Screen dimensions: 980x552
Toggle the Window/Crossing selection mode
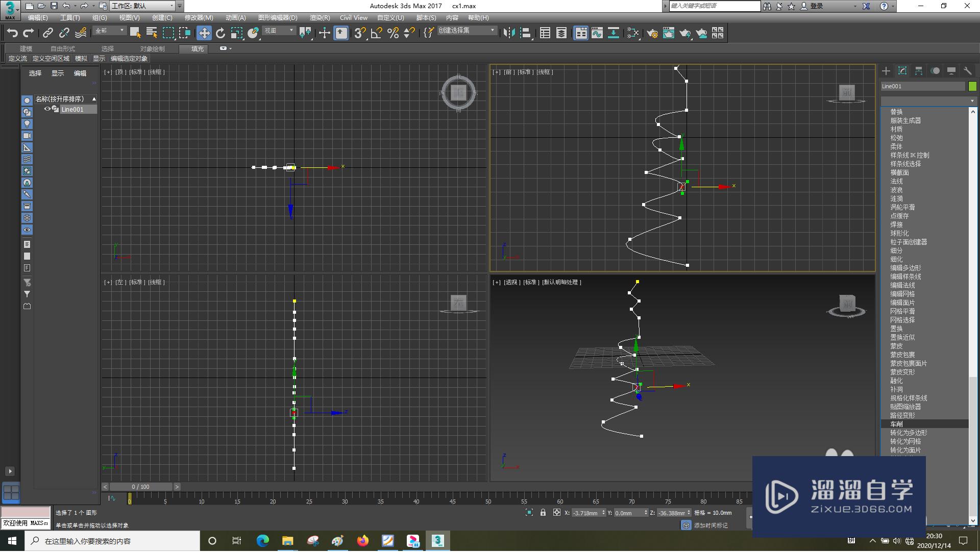[x=184, y=33]
